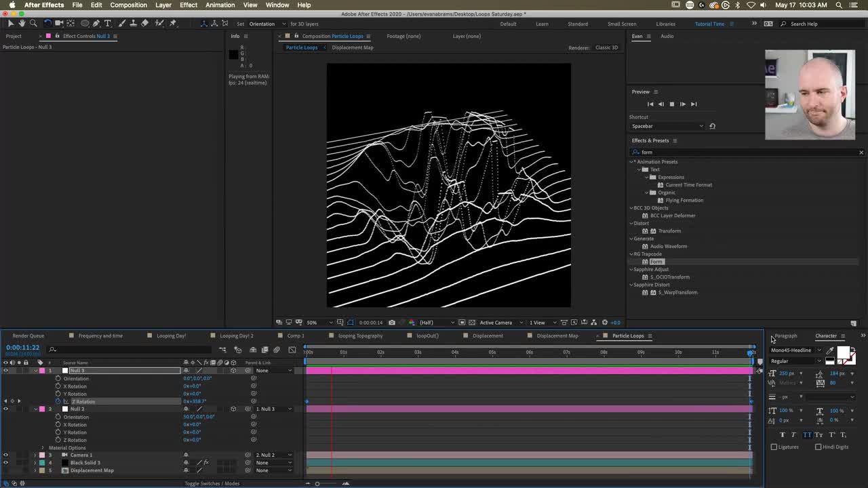Viewport: 868px width, 488px height.
Task: Toggle 3D layer switch for Null 2
Action: tap(233, 409)
